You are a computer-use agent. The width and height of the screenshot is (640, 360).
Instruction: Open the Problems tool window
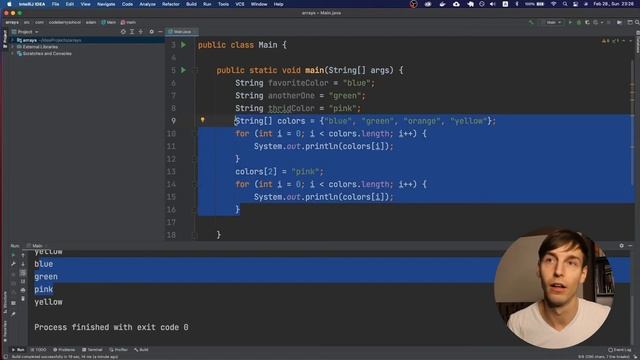click(64, 350)
